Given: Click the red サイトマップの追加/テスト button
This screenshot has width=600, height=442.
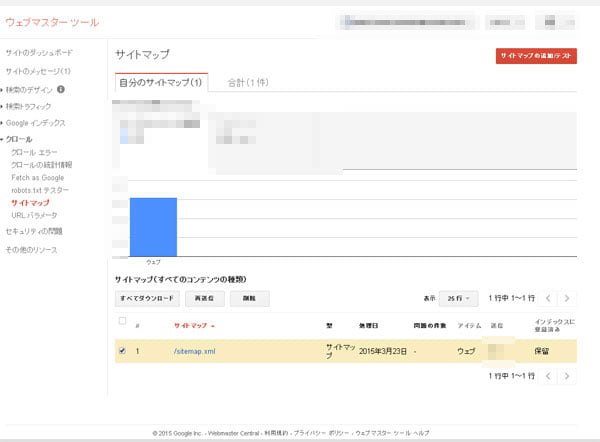Looking at the screenshot, I should click(536, 56).
